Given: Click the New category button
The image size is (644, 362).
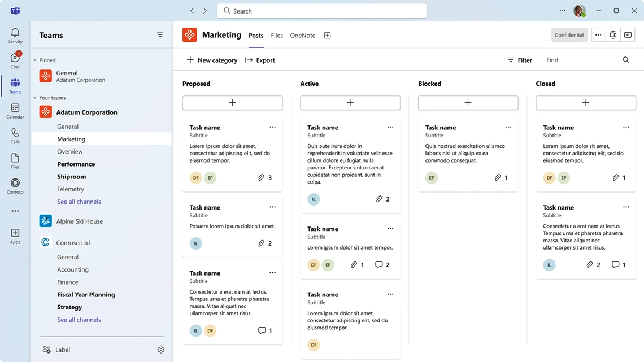Looking at the screenshot, I should click(x=212, y=60).
